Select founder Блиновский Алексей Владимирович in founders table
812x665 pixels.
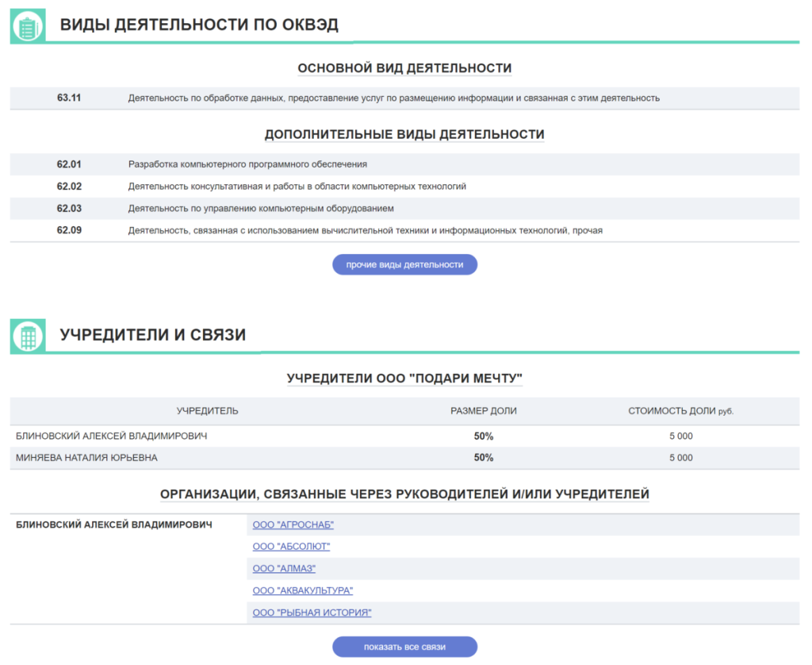pos(111,436)
